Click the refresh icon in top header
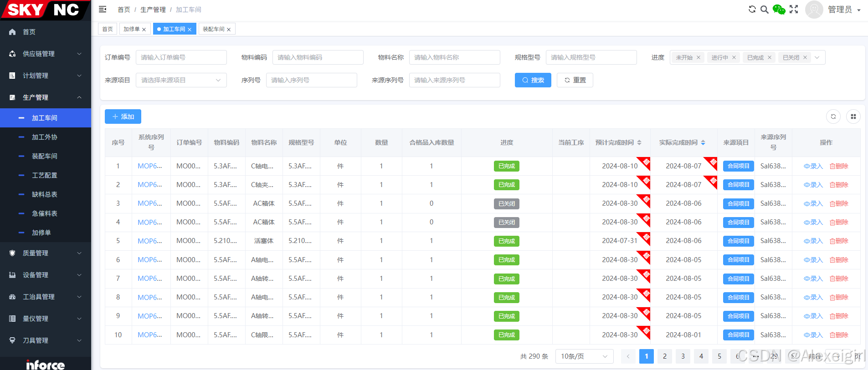868x370 pixels. [752, 9]
